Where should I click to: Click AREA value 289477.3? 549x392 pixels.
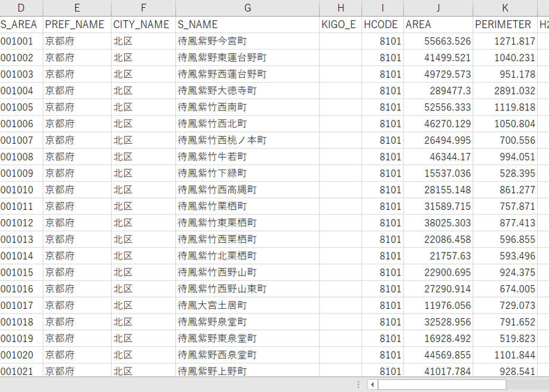point(438,91)
